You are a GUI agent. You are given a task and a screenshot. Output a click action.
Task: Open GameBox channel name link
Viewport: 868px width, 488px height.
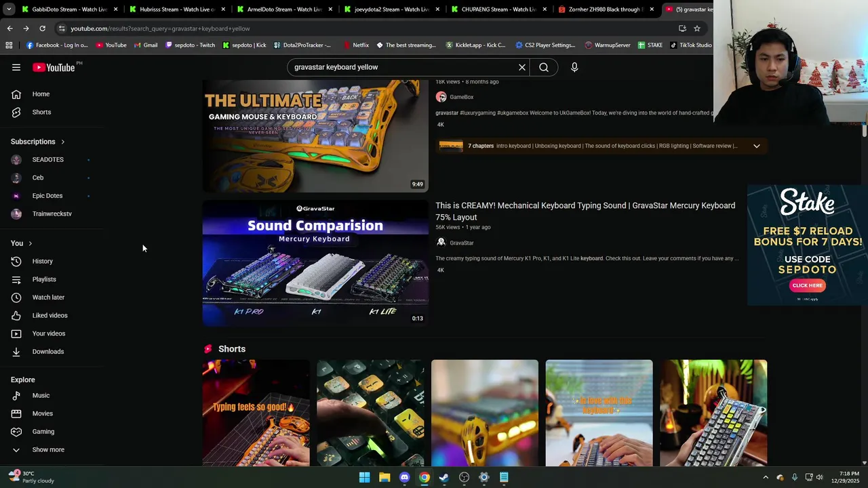tap(461, 97)
